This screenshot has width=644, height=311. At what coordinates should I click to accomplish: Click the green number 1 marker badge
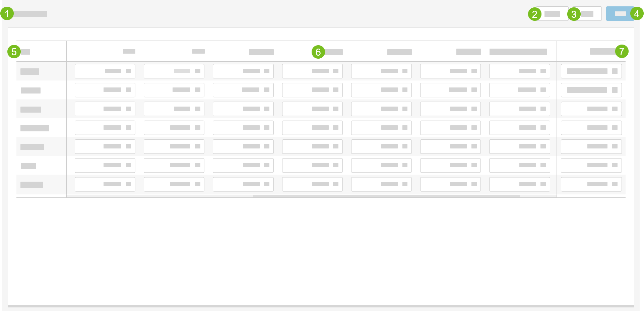[7, 14]
